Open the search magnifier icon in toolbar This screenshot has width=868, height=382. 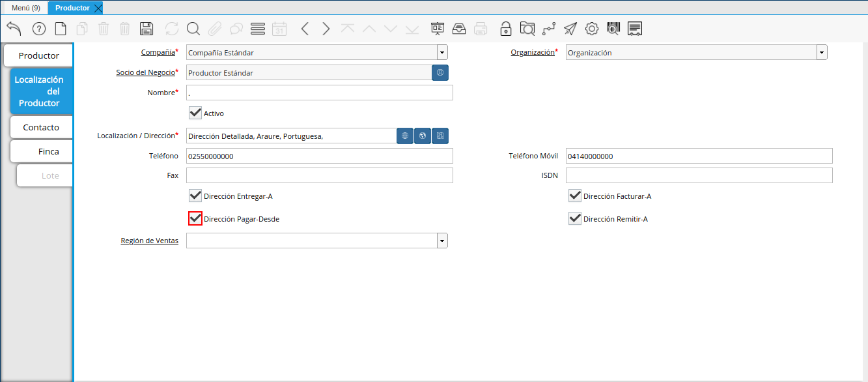[x=193, y=29]
